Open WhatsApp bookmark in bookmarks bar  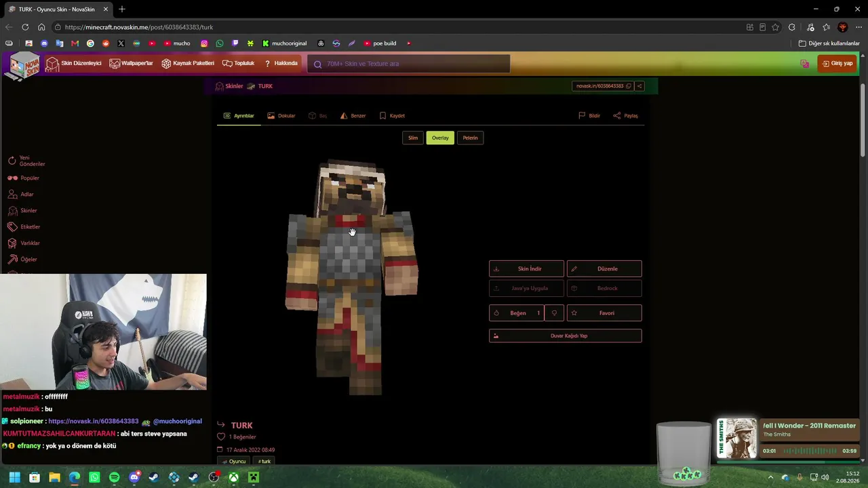220,43
